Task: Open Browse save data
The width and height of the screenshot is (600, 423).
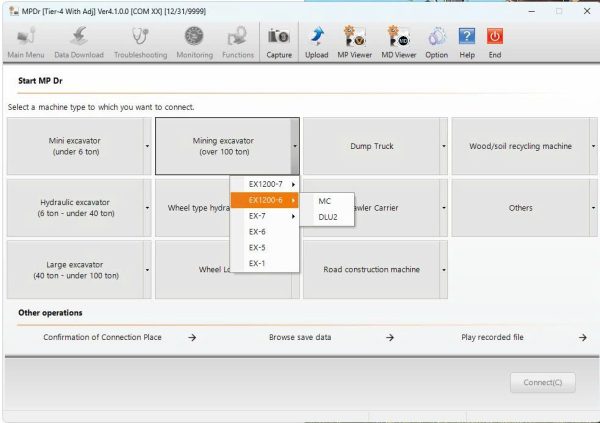Action: point(300,337)
